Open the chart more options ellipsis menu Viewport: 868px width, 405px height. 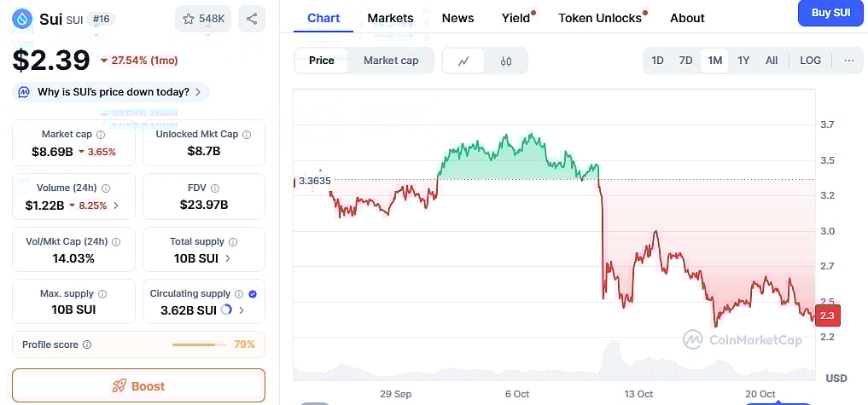848,61
